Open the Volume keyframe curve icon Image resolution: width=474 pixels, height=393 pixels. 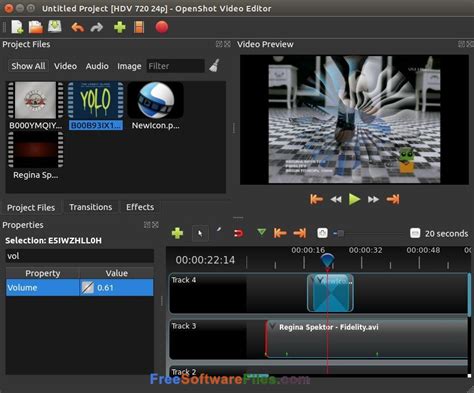[88, 288]
